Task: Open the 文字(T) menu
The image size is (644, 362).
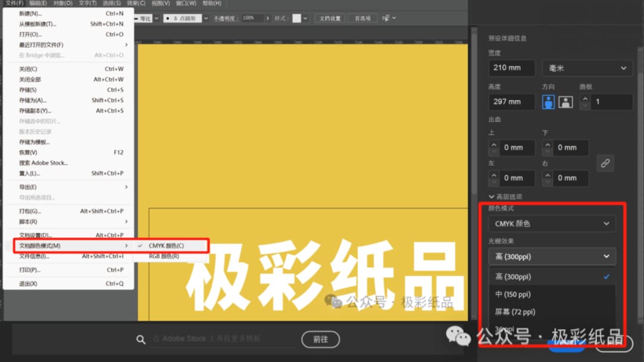Action: pos(88,3)
